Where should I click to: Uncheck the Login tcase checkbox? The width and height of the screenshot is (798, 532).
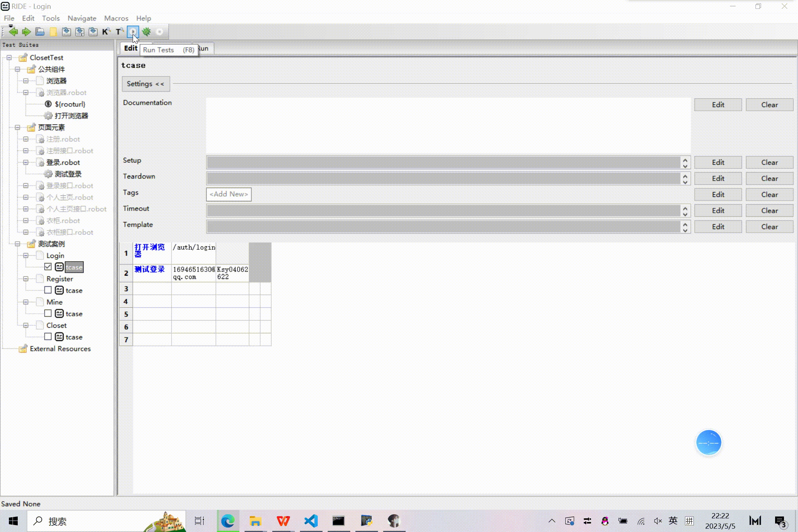pyautogui.click(x=48, y=267)
